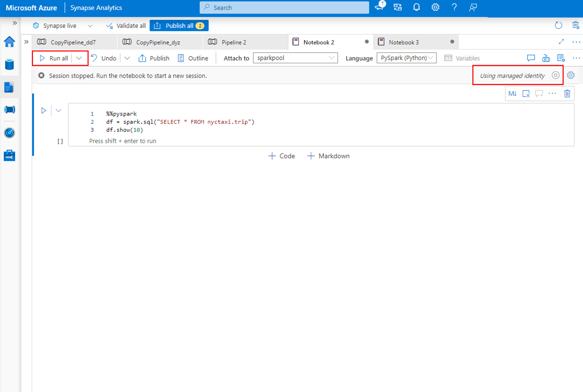583x392 pixels.
Task: Toggle the Validate all option
Action: click(x=126, y=25)
